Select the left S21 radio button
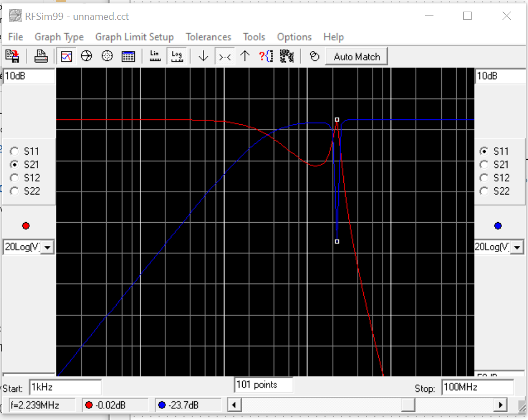The image size is (528, 420). (14, 165)
